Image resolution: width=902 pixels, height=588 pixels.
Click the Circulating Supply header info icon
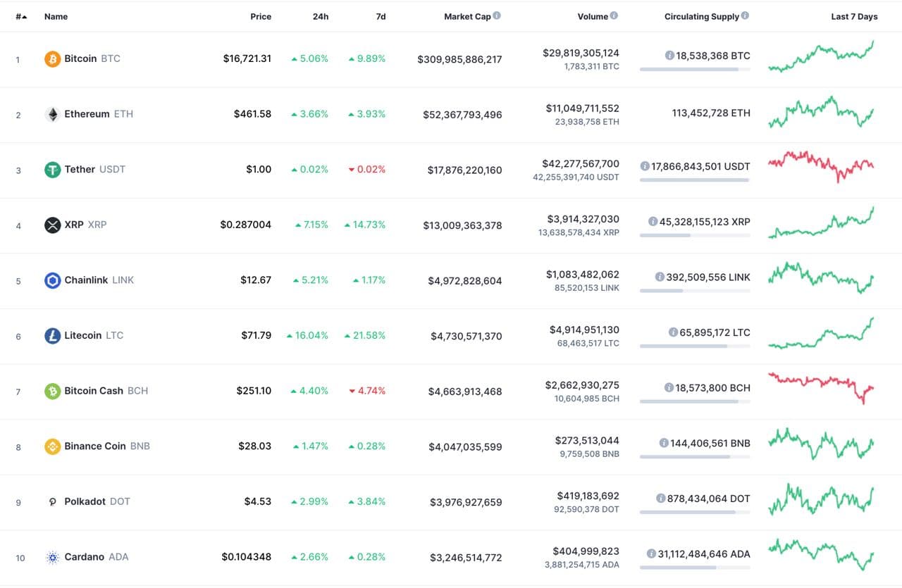point(746,15)
